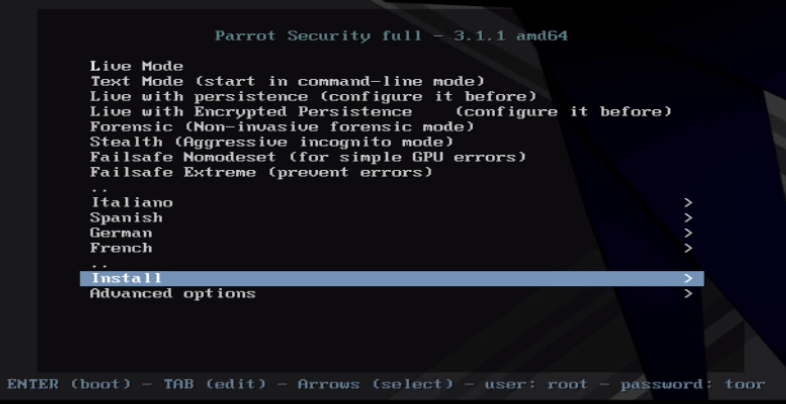Image resolution: width=786 pixels, height=404 pixels.
Task: Select Forensic non-invasive mode entry
Action: (281, 127)
